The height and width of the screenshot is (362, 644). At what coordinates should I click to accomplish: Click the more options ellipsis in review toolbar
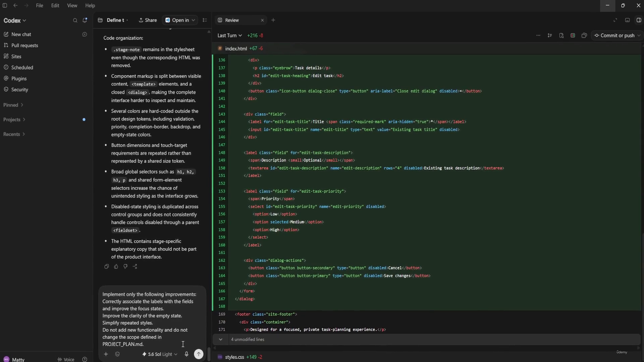tap(538, 36)
